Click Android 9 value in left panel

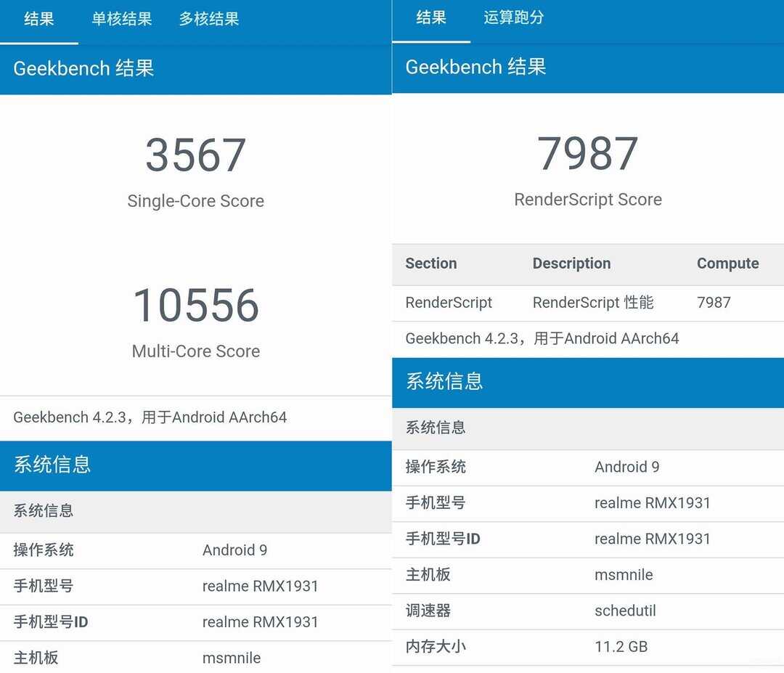(x=234, y=550)
